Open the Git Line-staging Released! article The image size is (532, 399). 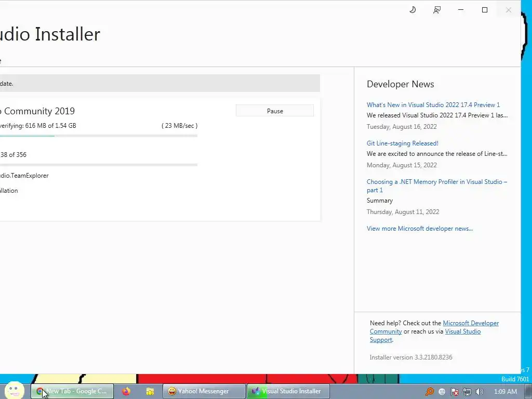point(403,143)
